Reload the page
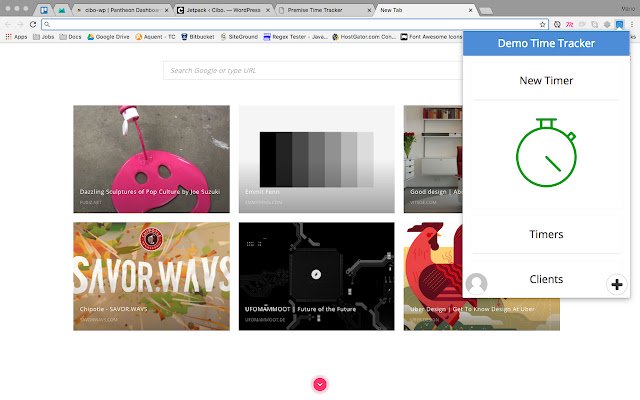 [33, 24]
